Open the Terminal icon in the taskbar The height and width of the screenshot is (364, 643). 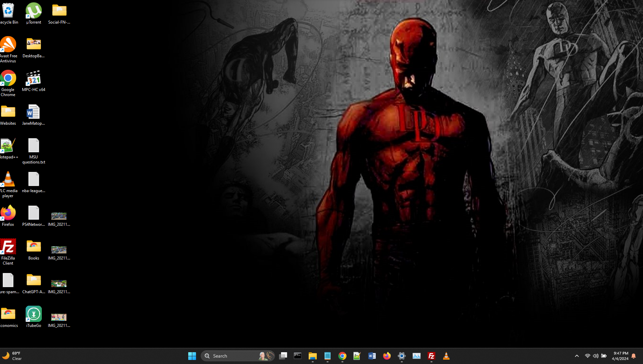point(298,356)
